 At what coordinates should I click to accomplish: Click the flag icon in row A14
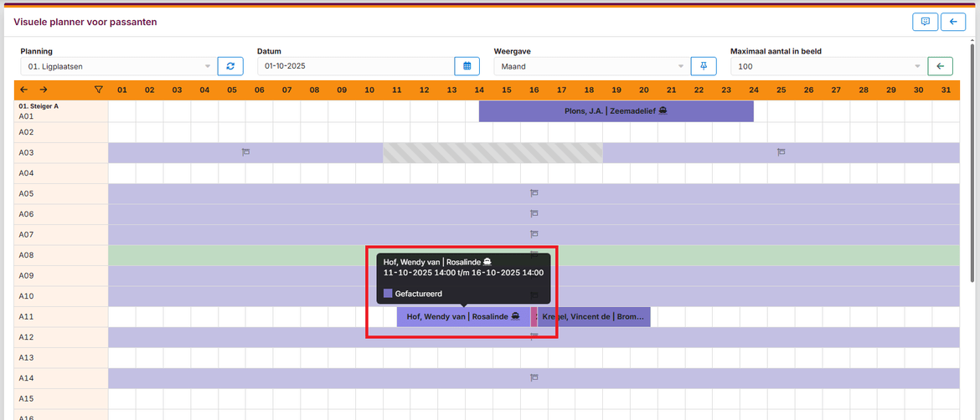[534, 377]
